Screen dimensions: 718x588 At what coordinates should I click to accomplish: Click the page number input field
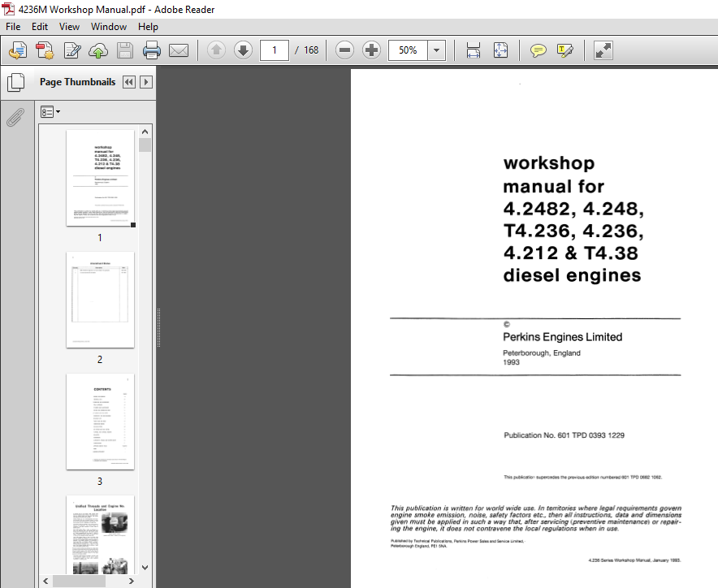275,50
